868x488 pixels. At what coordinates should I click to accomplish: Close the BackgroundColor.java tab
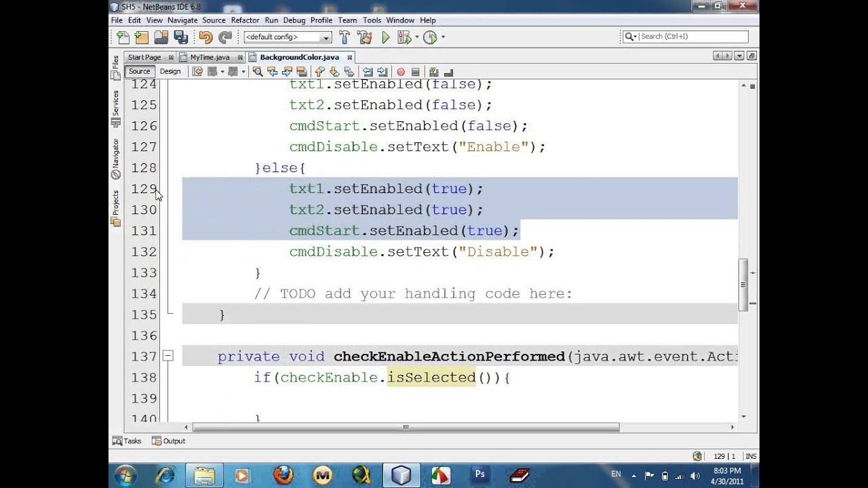point(350,58)
